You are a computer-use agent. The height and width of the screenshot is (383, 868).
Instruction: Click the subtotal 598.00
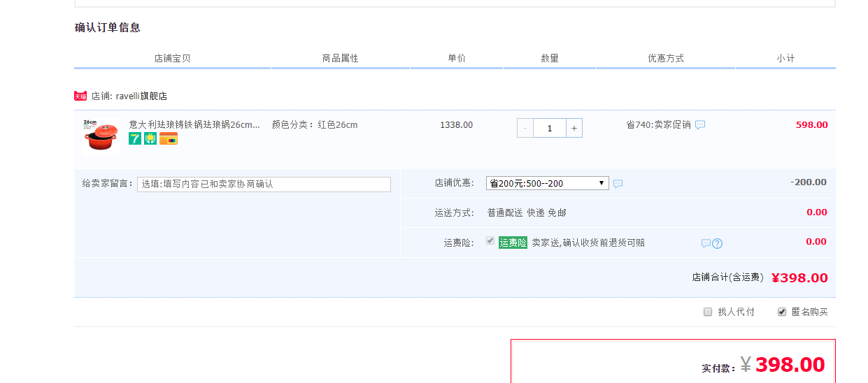coord(812,125)
